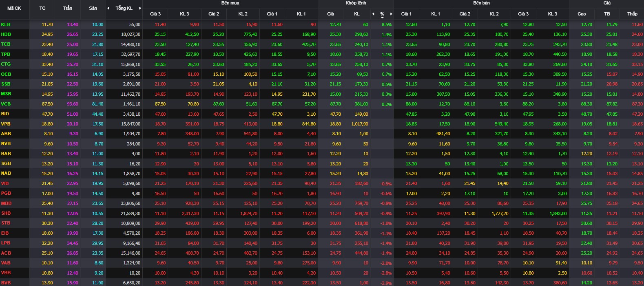Click SSB percent change 0.5%
Viewport: 644px width, 286px height.
click(x=387, y=84)
